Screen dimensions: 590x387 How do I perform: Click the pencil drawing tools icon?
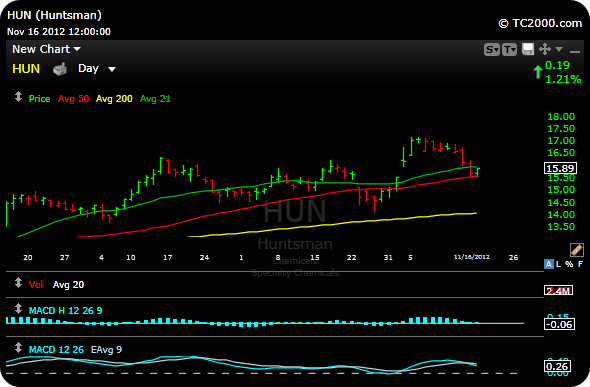click(576, 249)
